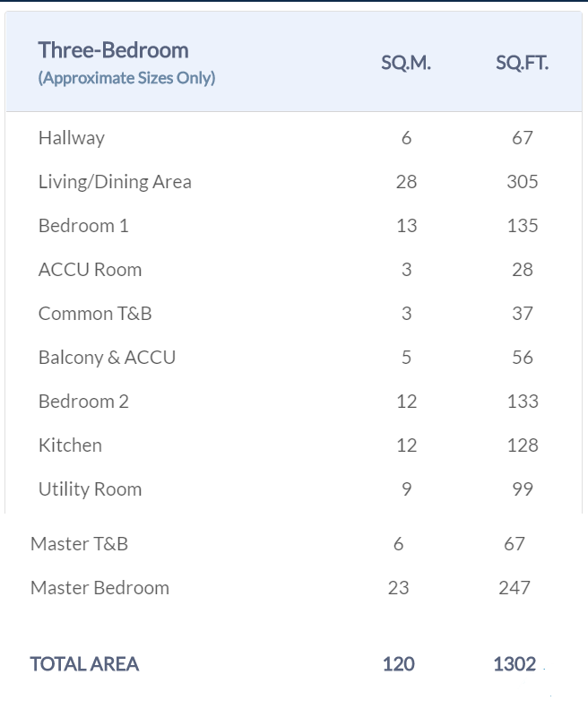Click the Balcony & ACCU row label
This screenshot has width=588, height=709.
tap(107, 357)
